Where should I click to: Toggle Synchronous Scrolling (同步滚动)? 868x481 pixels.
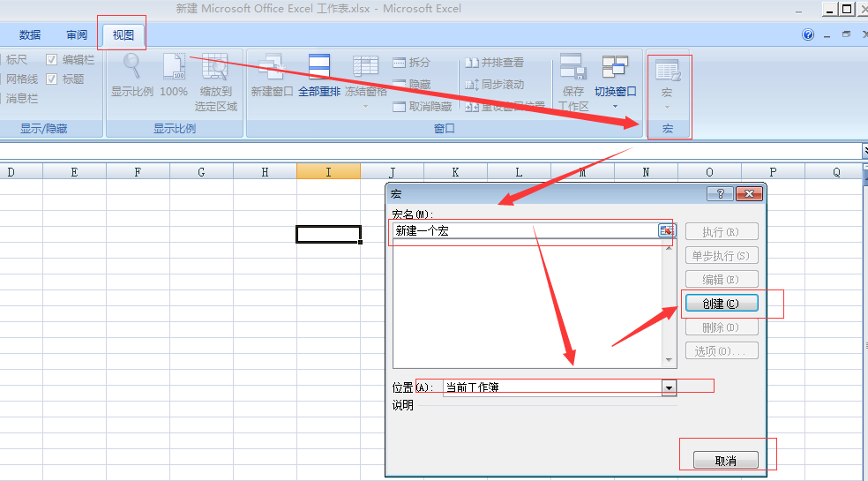click(x=494, y=85)
